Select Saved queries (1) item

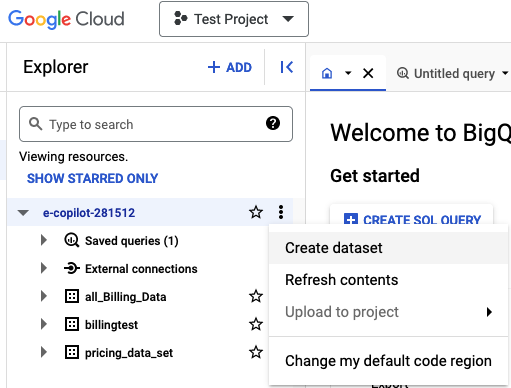(x=132, y=241)
